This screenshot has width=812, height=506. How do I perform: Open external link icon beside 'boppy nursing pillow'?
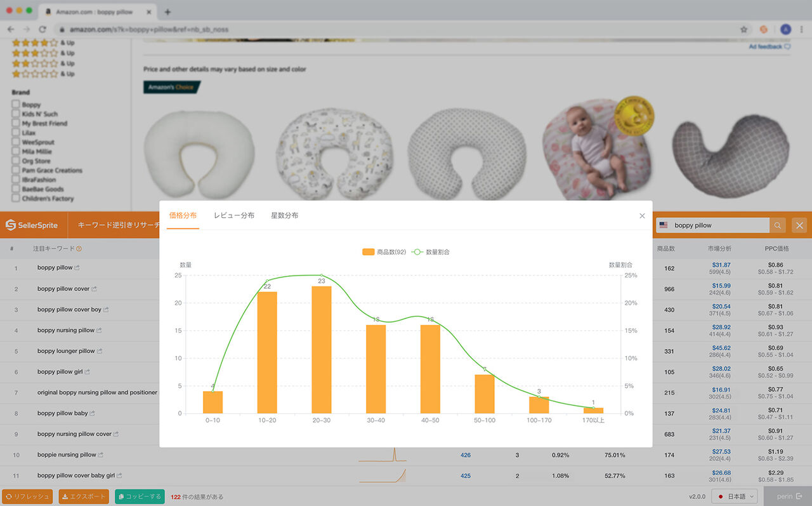tap(100, 331)
